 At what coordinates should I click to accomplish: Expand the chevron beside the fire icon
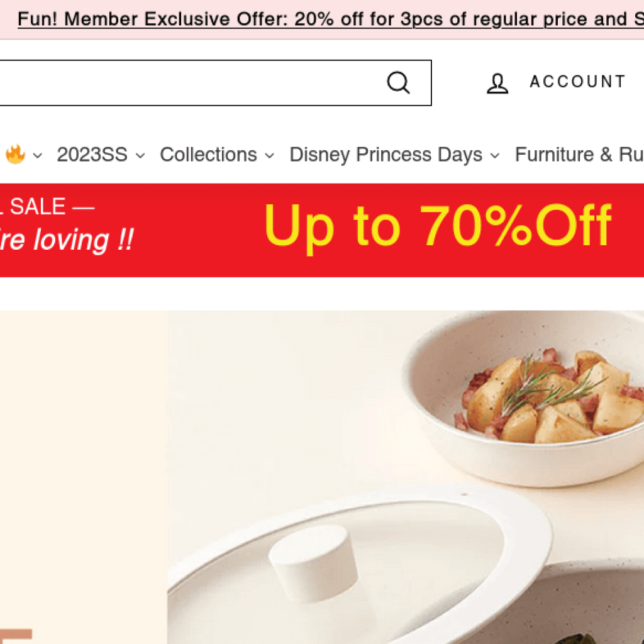click(37, 156)
